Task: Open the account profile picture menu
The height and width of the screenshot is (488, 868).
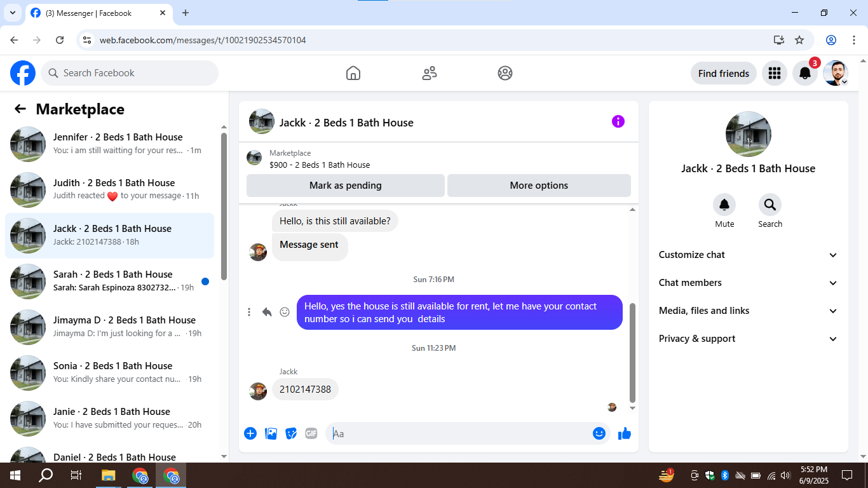Action: [836, 73]
